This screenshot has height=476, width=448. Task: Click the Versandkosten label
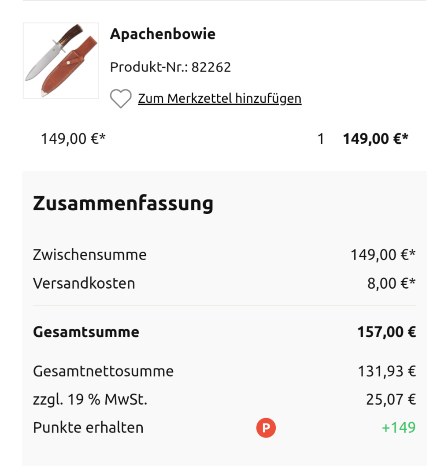click(84, 283)
